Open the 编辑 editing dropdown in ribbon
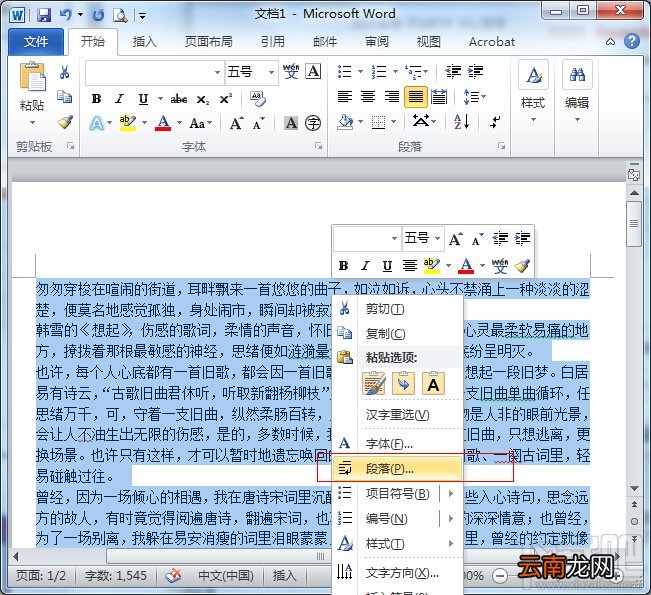 point(577,93)
